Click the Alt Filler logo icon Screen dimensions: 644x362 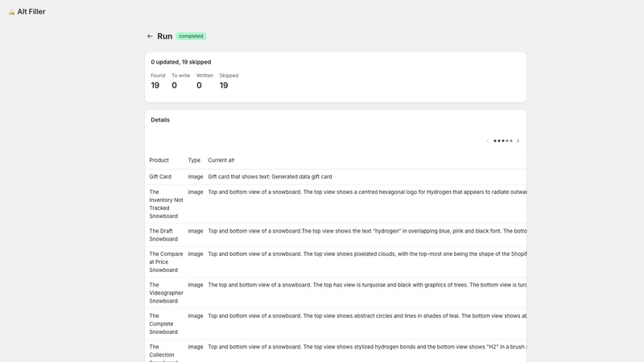11,12
